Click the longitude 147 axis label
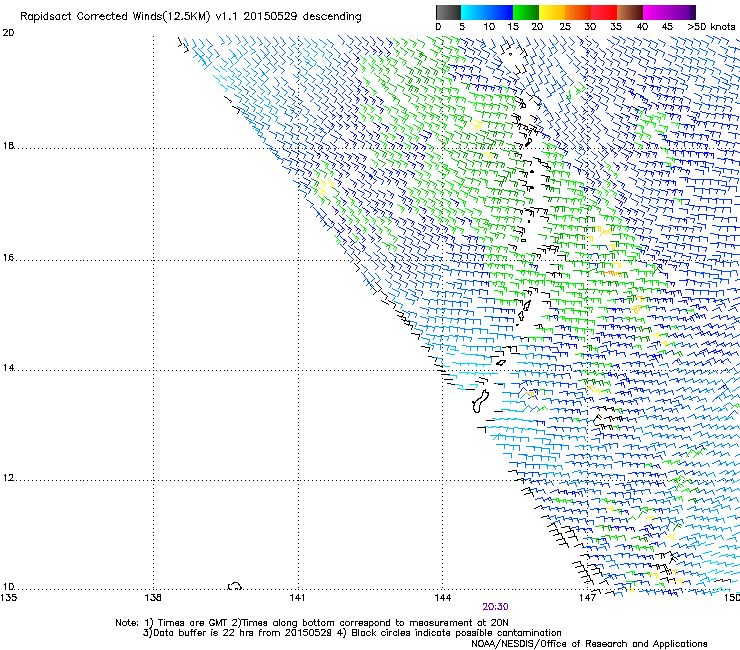Viewport: 740px width, 650px height. pos(587,598)
